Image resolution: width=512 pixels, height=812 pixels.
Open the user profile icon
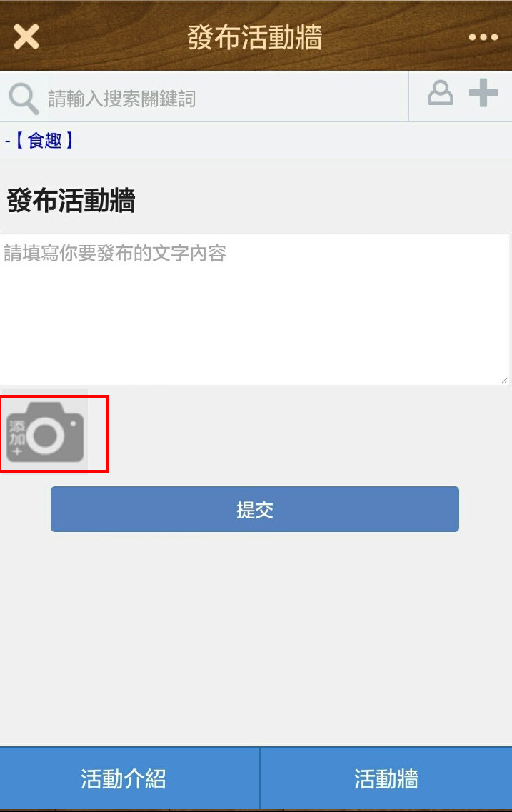tap(440, 94)
